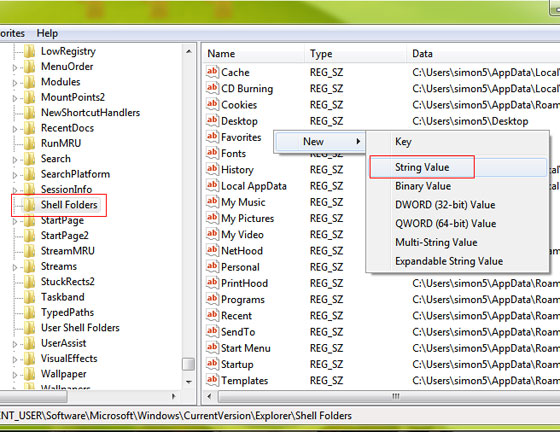Click the Taskband folder icon
The image size is (560, 432).
tap(29, 297)
